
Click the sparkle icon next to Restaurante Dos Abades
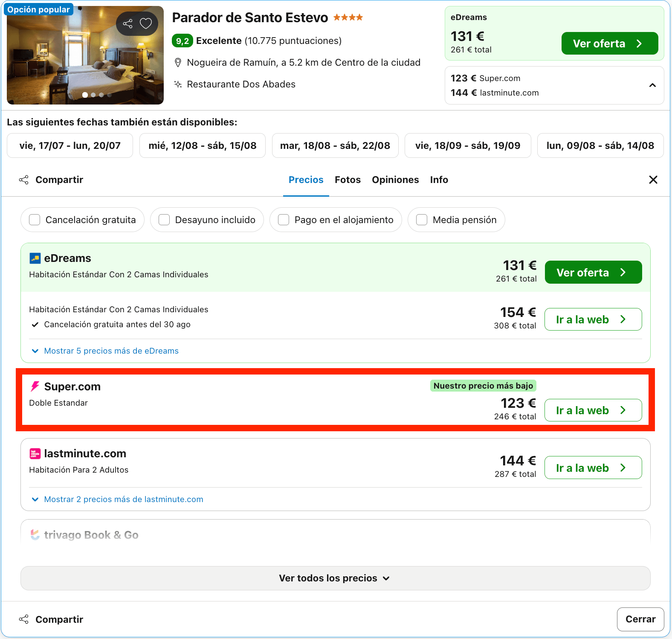(178, 84)
